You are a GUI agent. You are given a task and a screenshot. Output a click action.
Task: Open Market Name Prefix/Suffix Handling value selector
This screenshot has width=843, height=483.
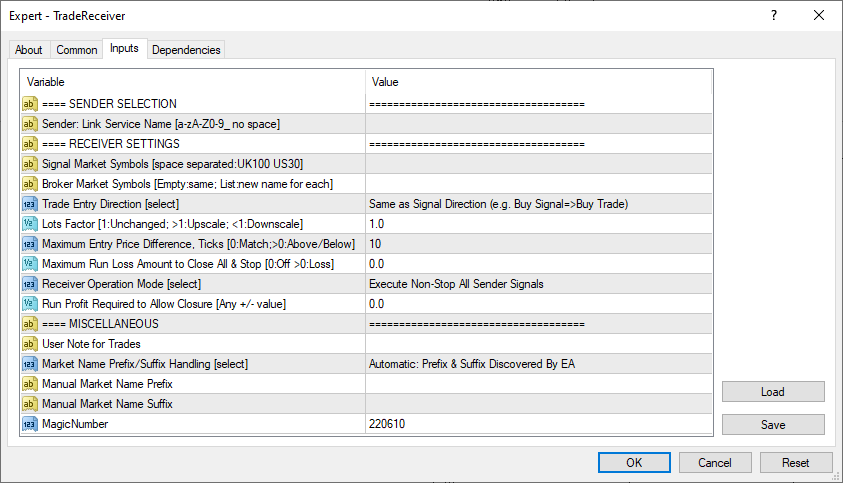[x=538, y=364]
